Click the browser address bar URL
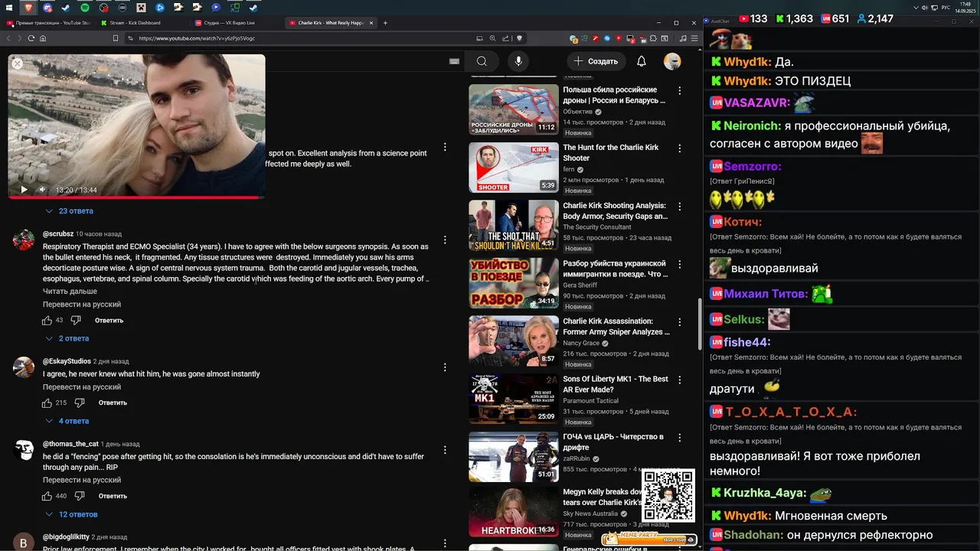This screenshot has width=980, height=551. pyautogui.click(x=197, y=38)
